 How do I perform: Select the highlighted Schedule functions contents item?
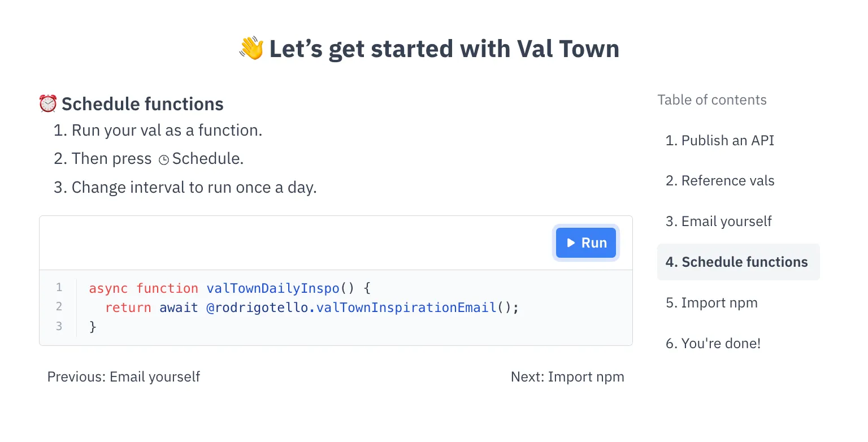pos(737,262)
